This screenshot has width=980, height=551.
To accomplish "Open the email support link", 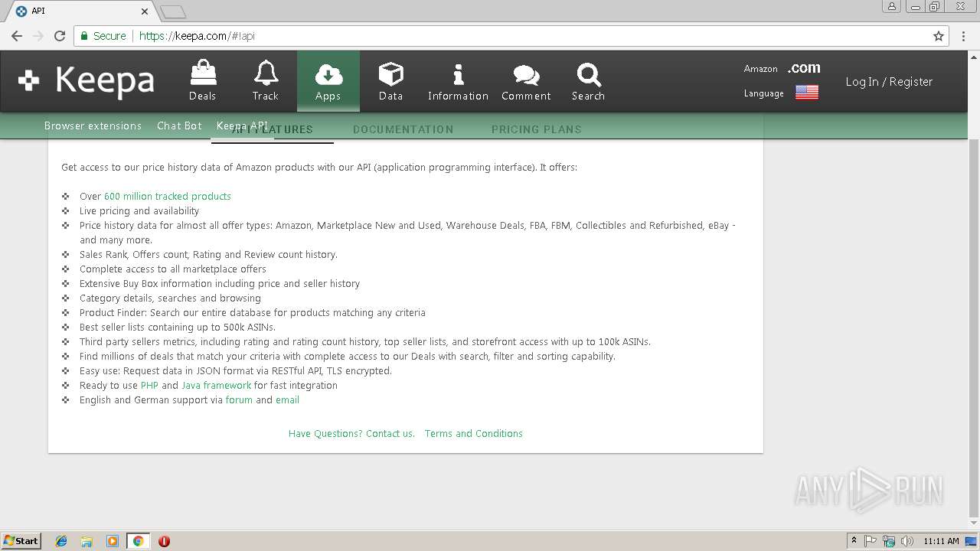I will click(x=287, y=399).
